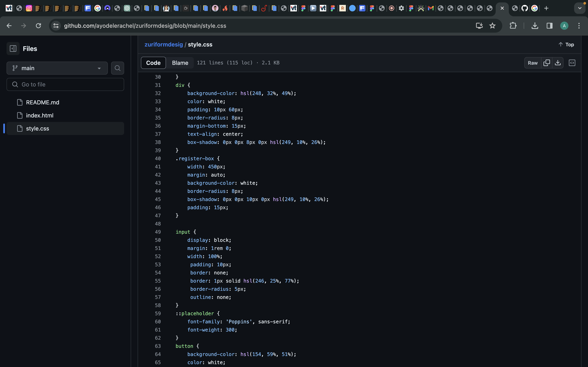Open Chrome three-dot menu
Screen dimensions: 588x367
[x=579, y=26]
